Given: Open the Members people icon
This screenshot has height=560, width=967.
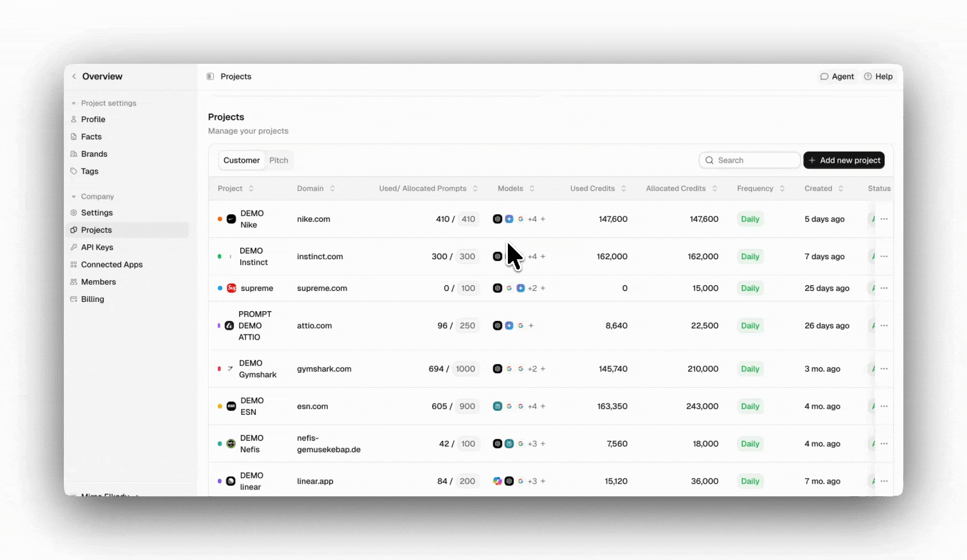Looking at the screenshot, I should click(74, 282).
